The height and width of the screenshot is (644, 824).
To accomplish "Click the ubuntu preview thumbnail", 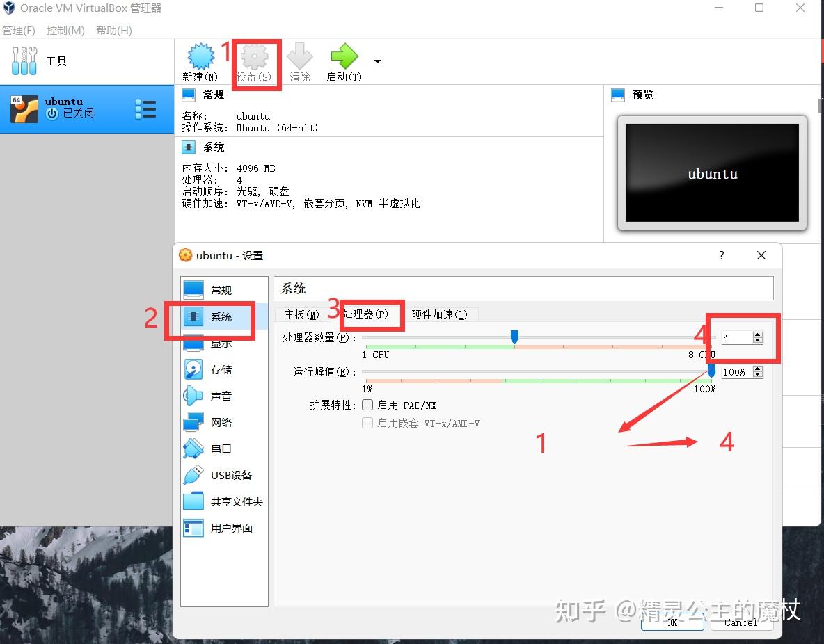I will tap(711, 173).
